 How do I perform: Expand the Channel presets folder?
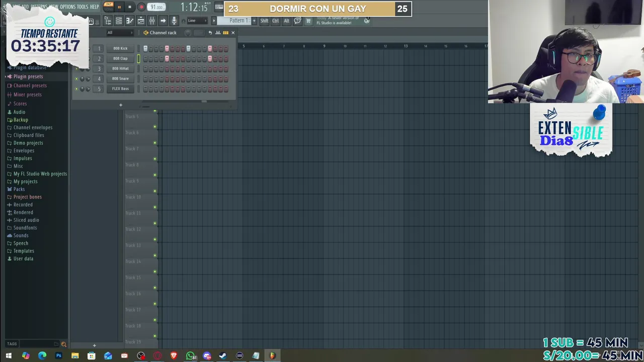tap(30, 85)
